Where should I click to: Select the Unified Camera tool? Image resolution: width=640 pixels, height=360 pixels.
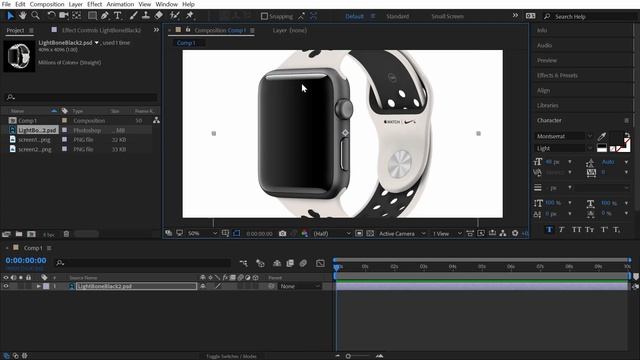[x=64, y=16]
